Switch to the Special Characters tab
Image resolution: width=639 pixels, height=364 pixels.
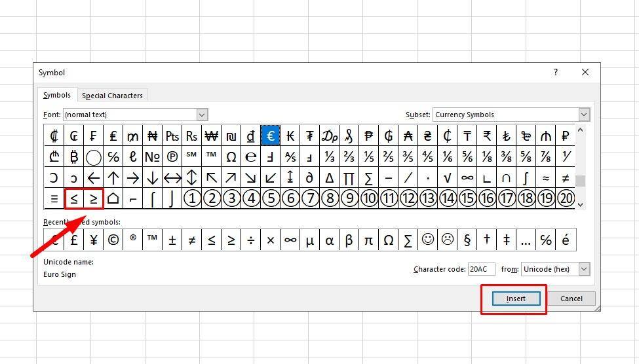coord(112,96)
